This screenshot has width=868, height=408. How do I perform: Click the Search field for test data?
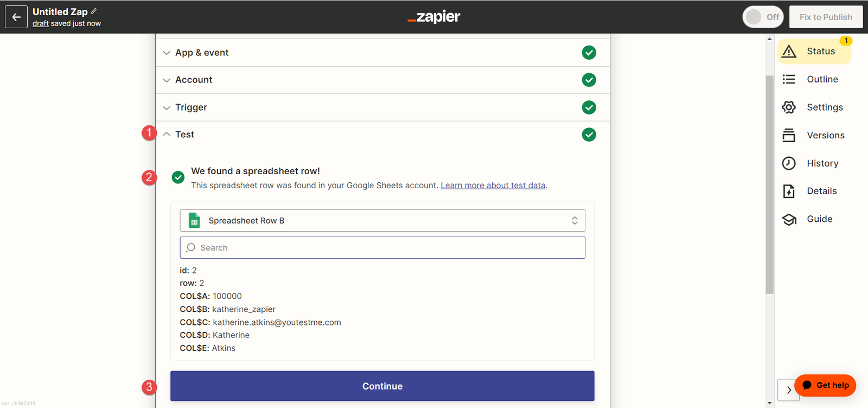pyautogui.click(x=382, y=248)
